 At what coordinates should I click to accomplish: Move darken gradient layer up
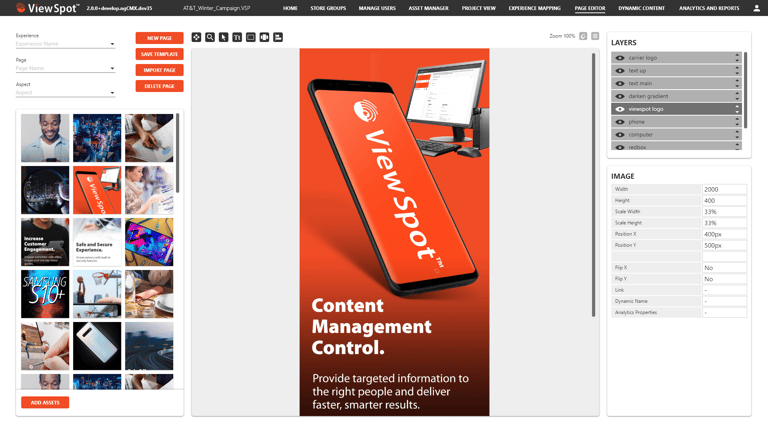pos(737,93)
